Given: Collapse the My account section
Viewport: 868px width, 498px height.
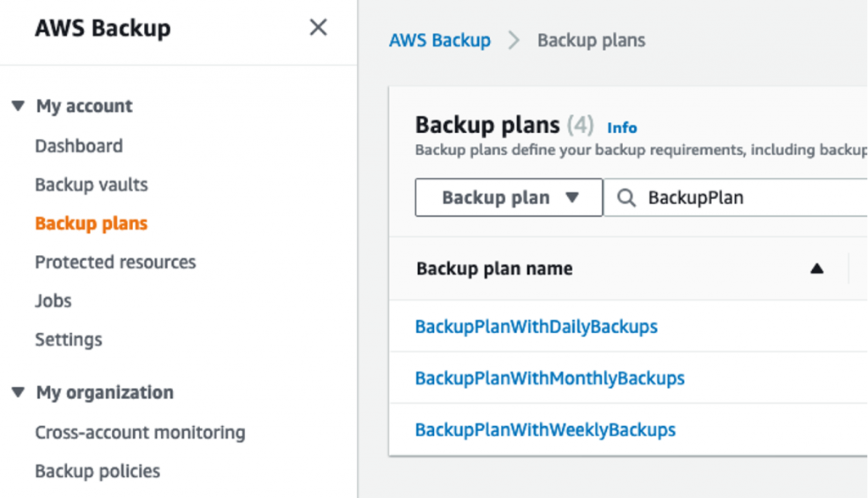Looking at the screenshot, I should click(x=18, y=107).
